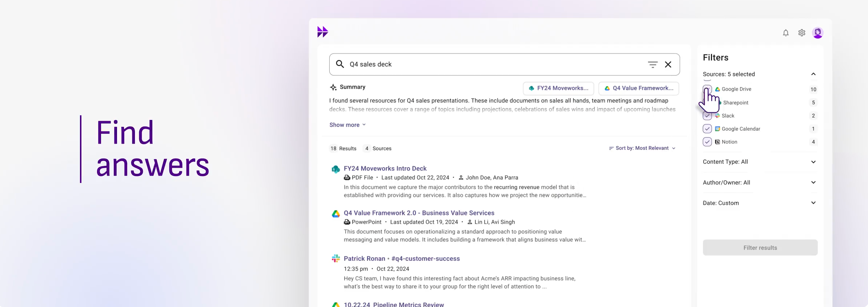Click the Slack icon beside Patrick Ronan result
Image resolution: width=868 pixels, height=307 pixels.
335,259
